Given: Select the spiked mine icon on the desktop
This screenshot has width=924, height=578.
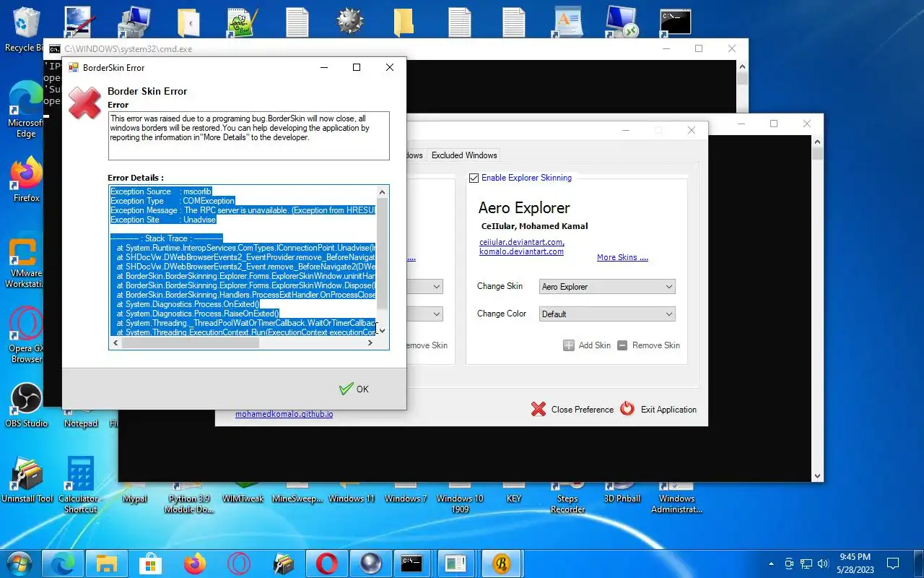Looking at the screenshot, I should [x=350, y=22].
